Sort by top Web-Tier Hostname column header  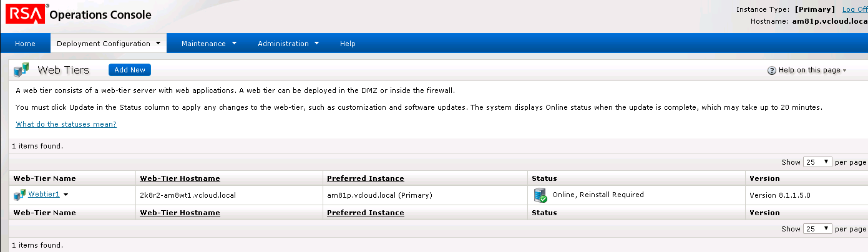click(x=180, y=178)
